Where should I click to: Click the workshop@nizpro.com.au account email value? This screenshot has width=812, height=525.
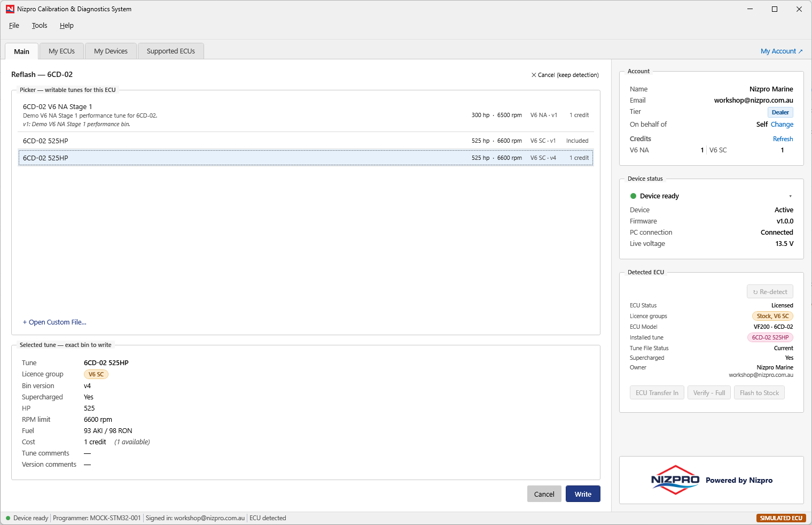click(x=753, y=101)
